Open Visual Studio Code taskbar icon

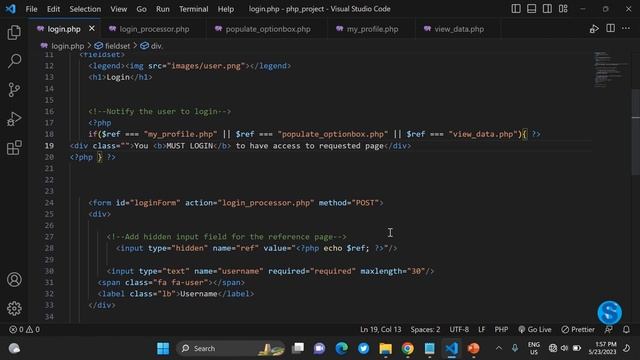click(451, 349)
